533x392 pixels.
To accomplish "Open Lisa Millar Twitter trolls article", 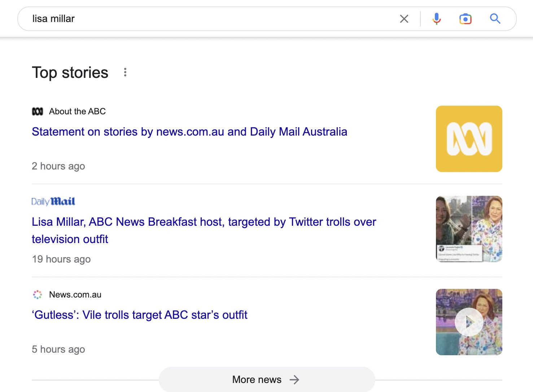I will tap(204, 230).
